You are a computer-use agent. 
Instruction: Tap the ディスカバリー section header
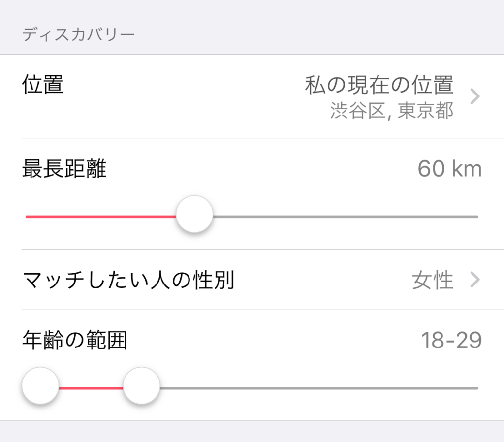78,35
